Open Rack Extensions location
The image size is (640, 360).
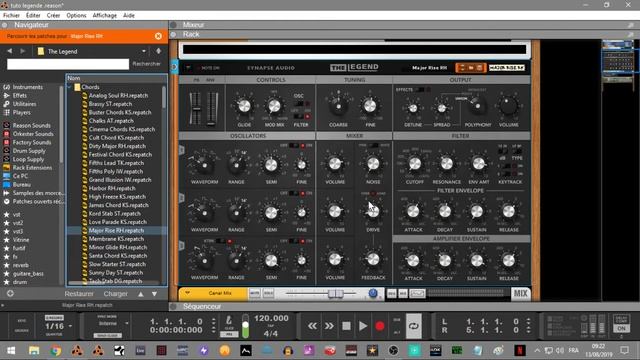point(32,168)
